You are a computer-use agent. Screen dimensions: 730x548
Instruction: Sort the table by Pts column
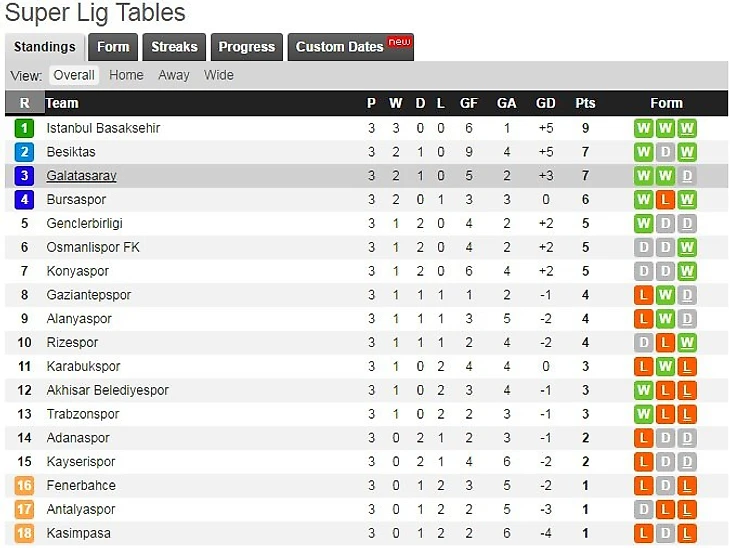coord(585,103)
